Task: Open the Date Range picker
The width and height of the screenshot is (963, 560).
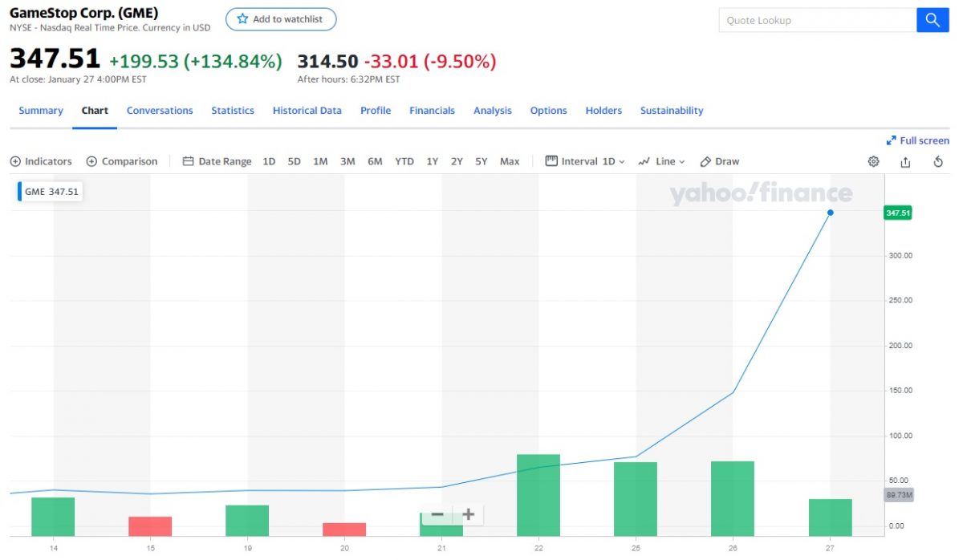Action: tap(217, 161)
